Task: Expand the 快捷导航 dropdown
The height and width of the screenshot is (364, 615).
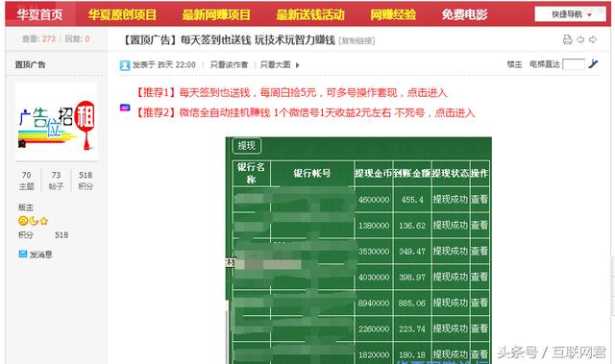Action: click(x=570, y=14)
